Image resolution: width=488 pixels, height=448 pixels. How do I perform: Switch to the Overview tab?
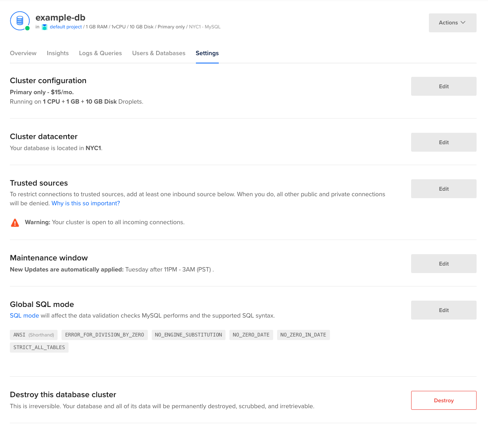(23, 53)
